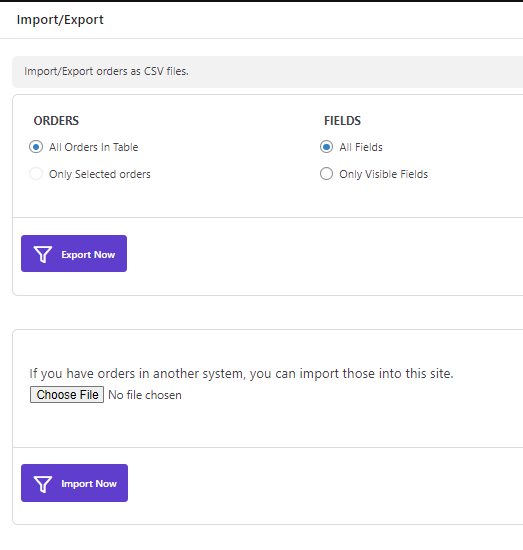523x550 pixels.
Task: Click the funnel icon on Import Now
Action: point(43,484)
